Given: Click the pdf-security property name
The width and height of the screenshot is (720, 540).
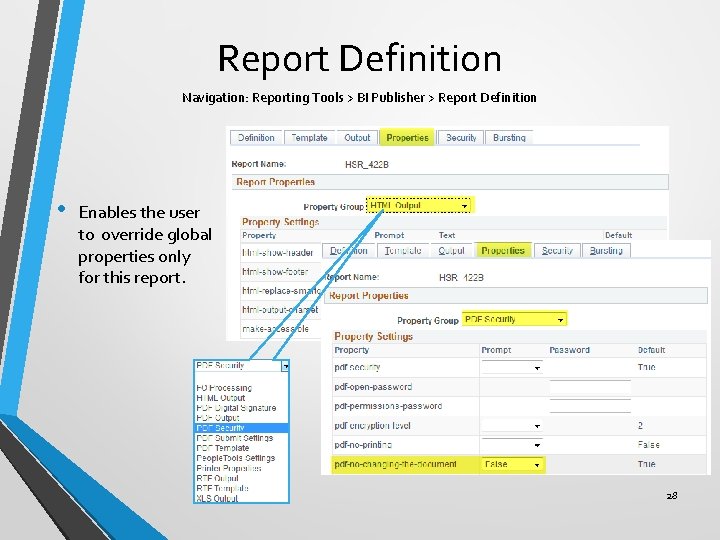Looking at the screenshot, I should [357, 367].
